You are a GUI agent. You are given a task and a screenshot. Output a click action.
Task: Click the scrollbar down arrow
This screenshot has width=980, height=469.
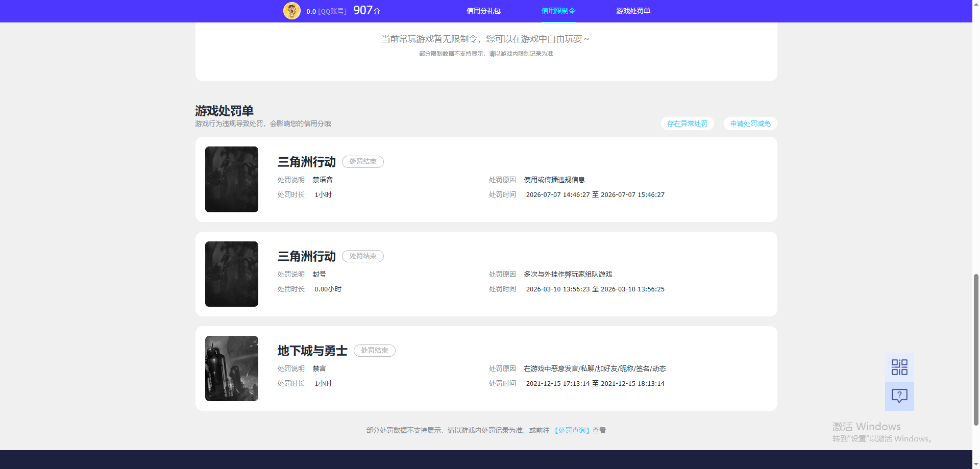click(976, 464)
